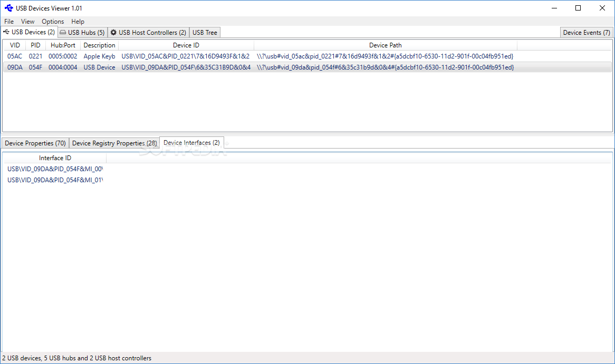Open the Options menu
Viewport: 615px width, 364px height.
[53, 21]
